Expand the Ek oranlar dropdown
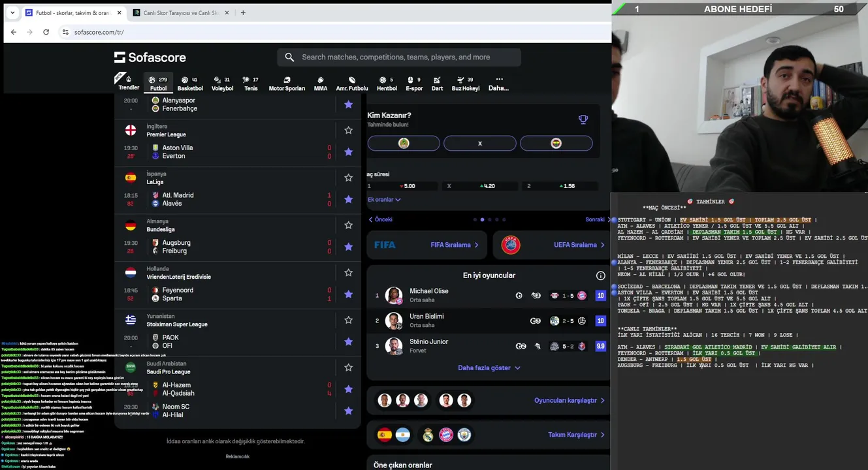 point(384,200)
